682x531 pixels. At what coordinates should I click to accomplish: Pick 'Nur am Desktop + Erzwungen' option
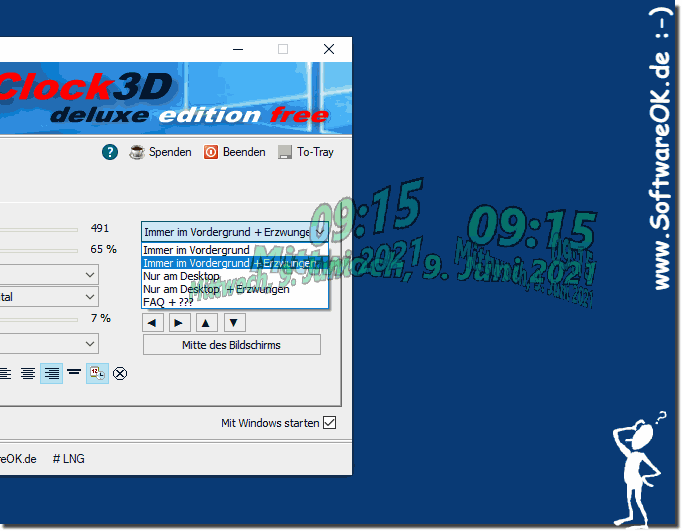235,289
